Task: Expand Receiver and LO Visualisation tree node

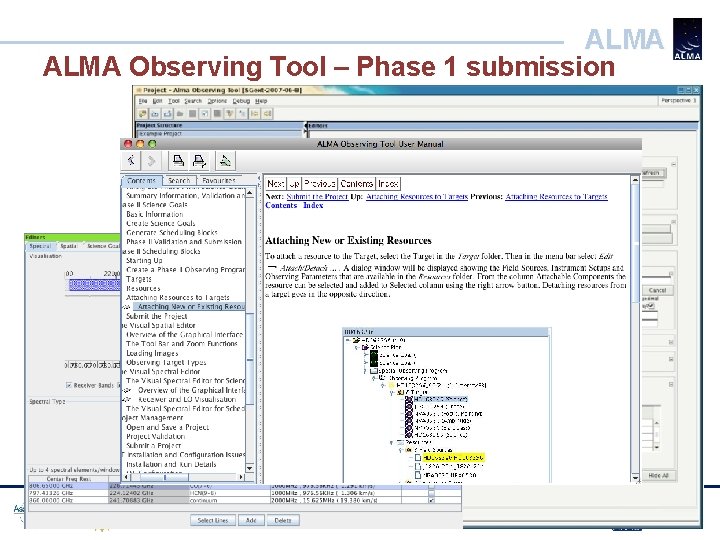Action: point(127,399)
